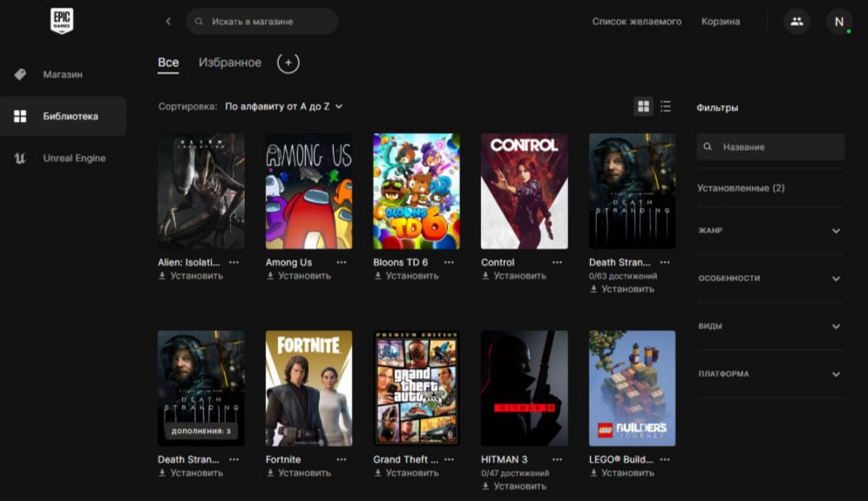Open the user profile avatar N
Viewport: 868px width, 501px height.
[x=839, y=22]
